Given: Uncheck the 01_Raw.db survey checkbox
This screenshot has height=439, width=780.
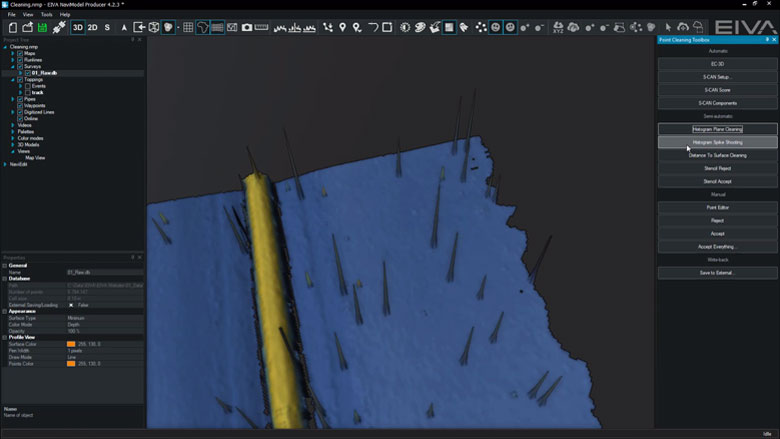Looking at the screenshot, I should 27,73.
